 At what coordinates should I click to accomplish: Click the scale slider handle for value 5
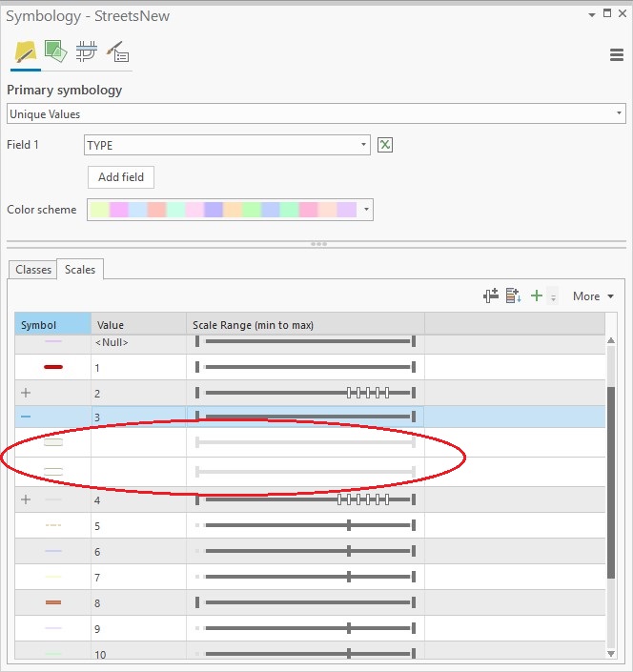click(x=349, y=525)
